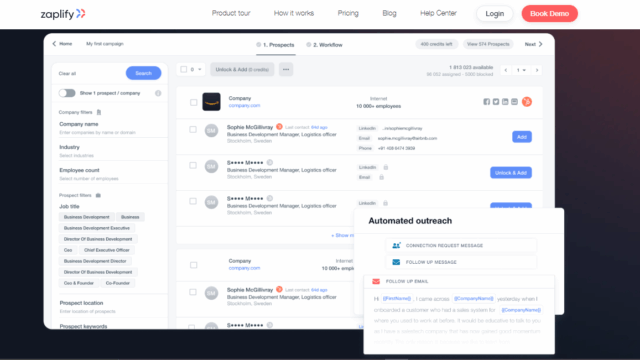The image size is (640, 360).
Task: Click the info icon beside Show 1 prospect
Action: 158,93
